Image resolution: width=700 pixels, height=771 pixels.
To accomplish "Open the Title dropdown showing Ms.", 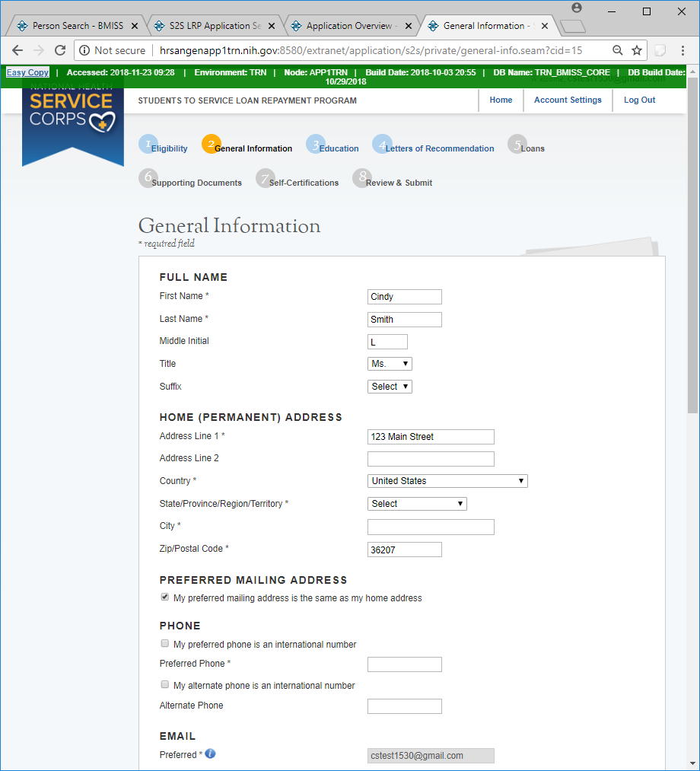I will tap(390, 364).
